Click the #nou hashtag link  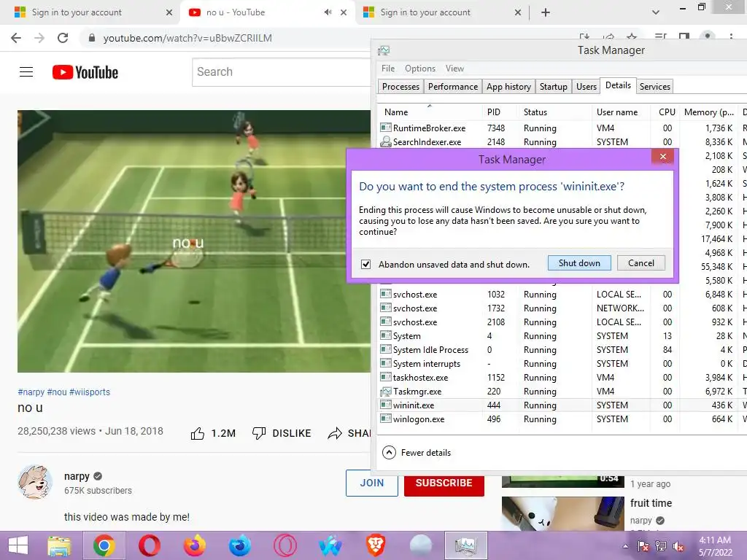pos(57,392)
